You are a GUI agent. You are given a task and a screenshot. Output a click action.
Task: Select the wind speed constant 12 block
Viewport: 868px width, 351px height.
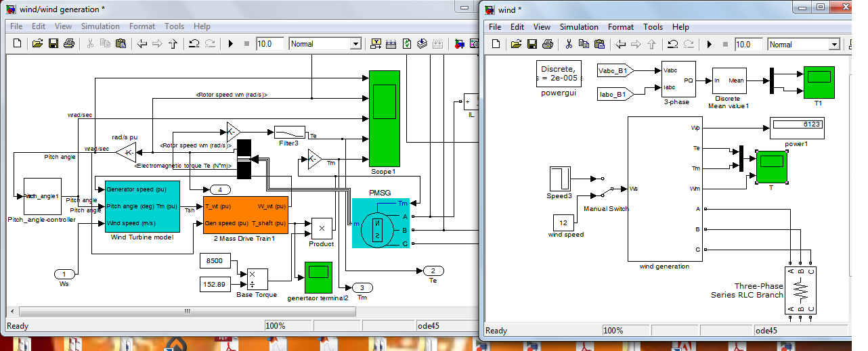[563, 223]
